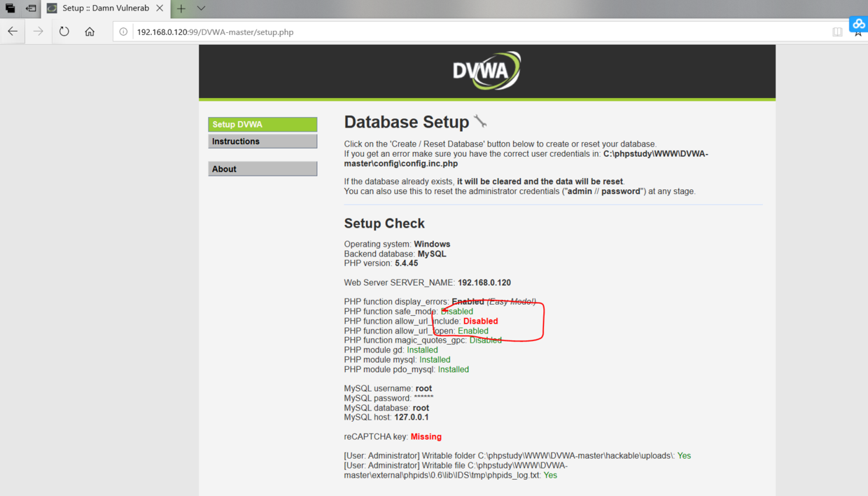Click the MySQL host 127.0.0.1 value
The width and height of the screenshot is (868, 496).
coord(412,417)
